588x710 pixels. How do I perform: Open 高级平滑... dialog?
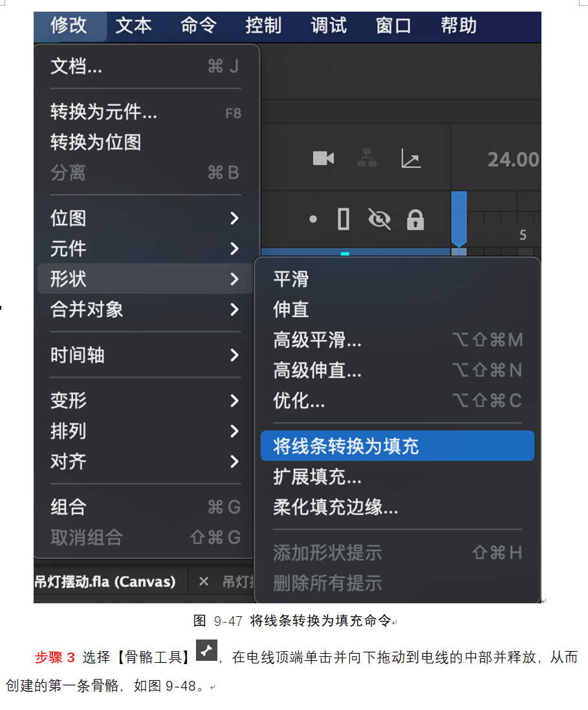[397, 340]
